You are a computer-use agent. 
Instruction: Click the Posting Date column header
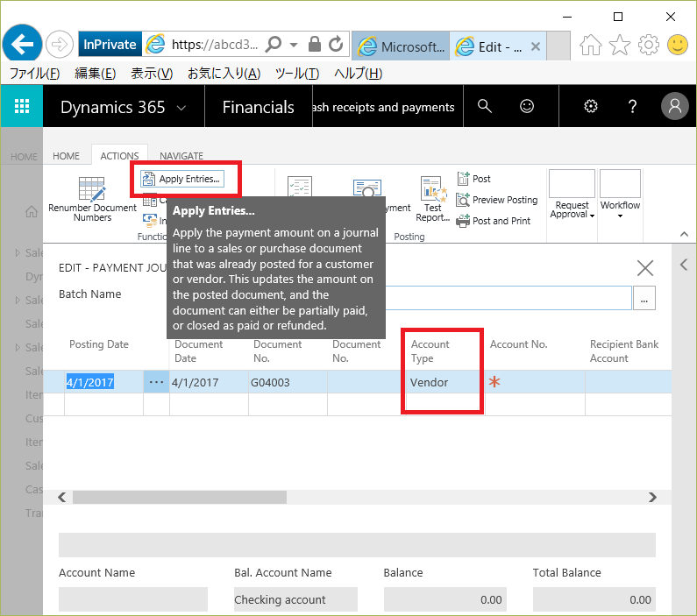point(99,344)
